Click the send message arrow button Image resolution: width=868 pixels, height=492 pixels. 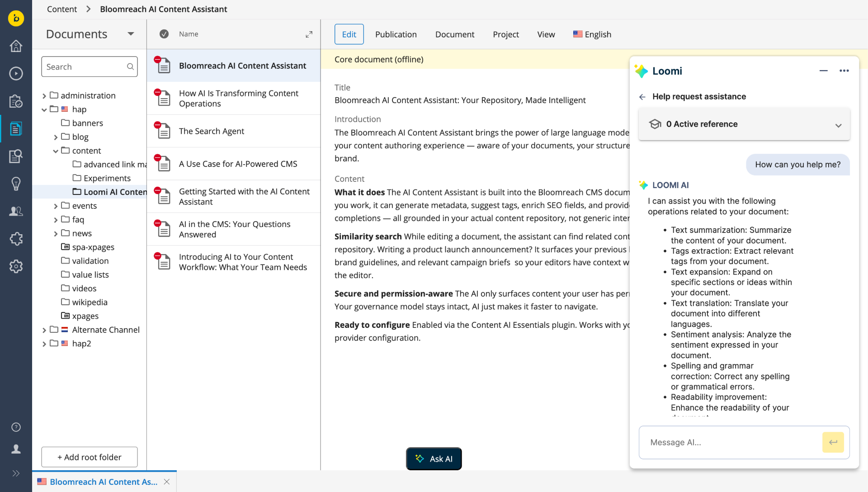833,442
